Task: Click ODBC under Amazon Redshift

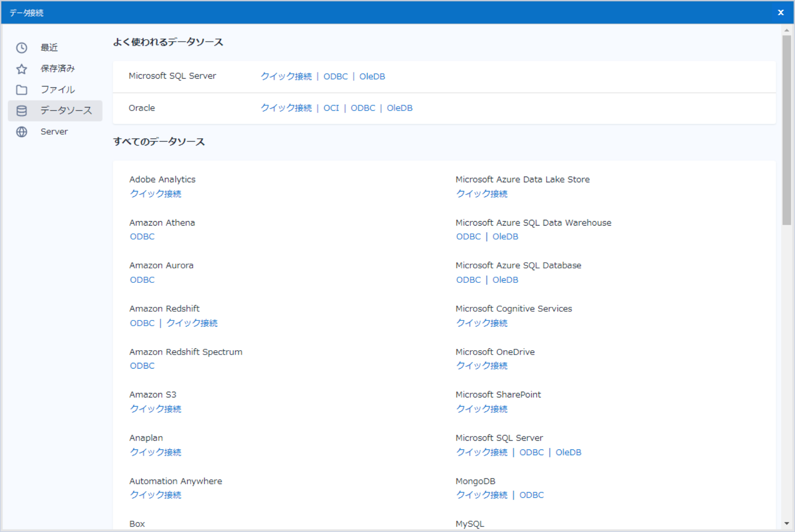Action: point(142,323)
